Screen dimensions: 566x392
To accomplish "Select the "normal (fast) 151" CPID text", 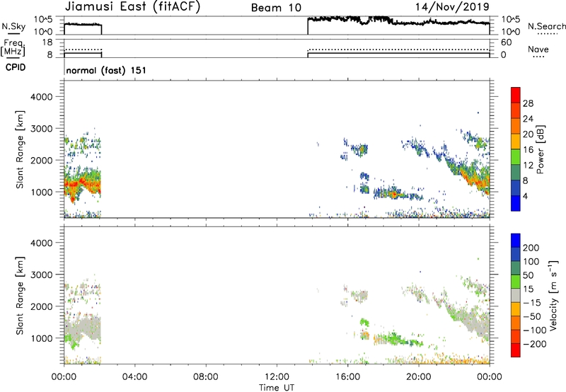I will pyautogui.click(x=106, y=70).
